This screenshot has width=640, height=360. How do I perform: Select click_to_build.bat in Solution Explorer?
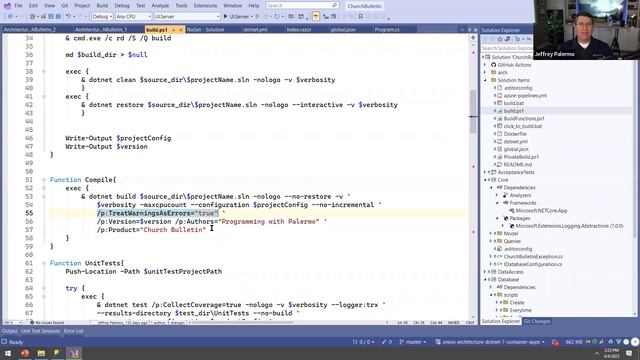pos(523,126)
